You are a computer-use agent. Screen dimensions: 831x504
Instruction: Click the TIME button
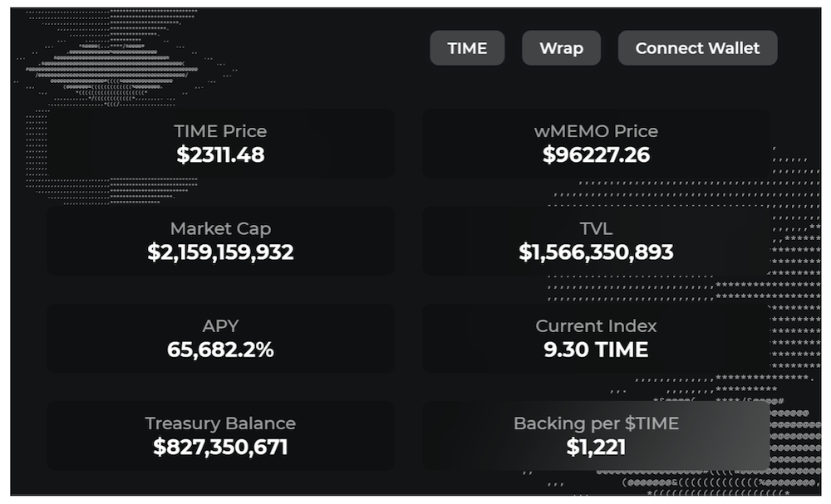click(467, 48)
